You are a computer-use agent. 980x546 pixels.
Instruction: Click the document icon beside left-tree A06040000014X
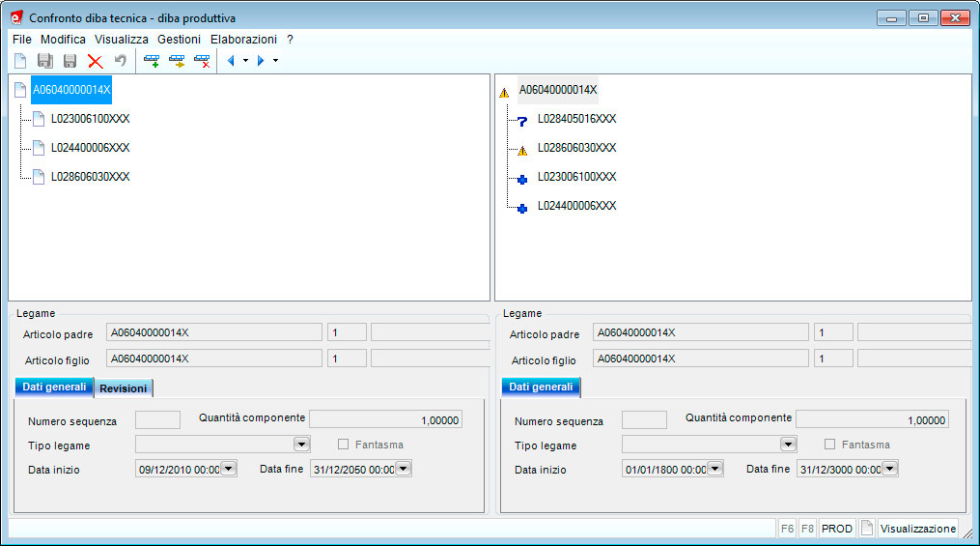point(20,90)
